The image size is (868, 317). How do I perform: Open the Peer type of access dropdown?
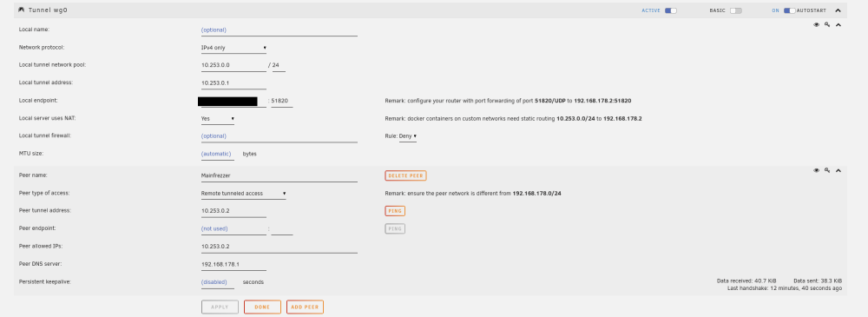point(244,194)
